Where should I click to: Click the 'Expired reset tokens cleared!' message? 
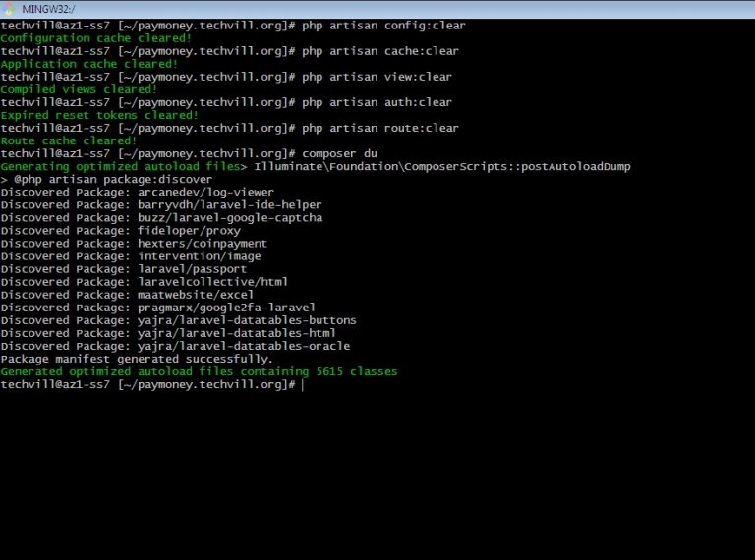click(x=99, y=115)
